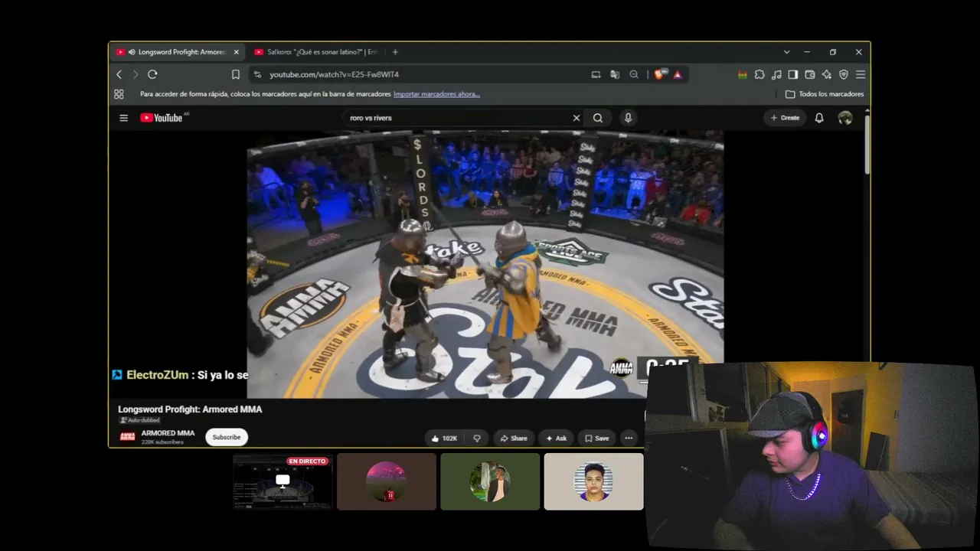
Task: Open more actions three-dot menu under video
Action: (x=629, y=438)
